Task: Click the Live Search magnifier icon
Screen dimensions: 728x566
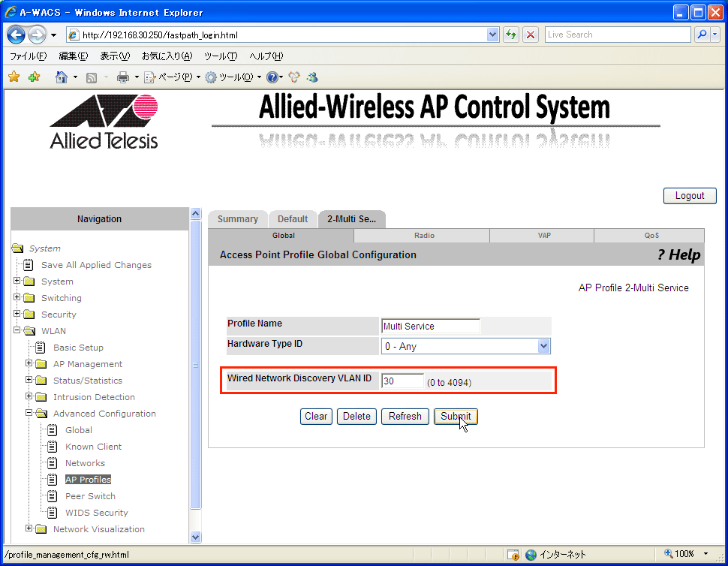Action: pos(702,35)
